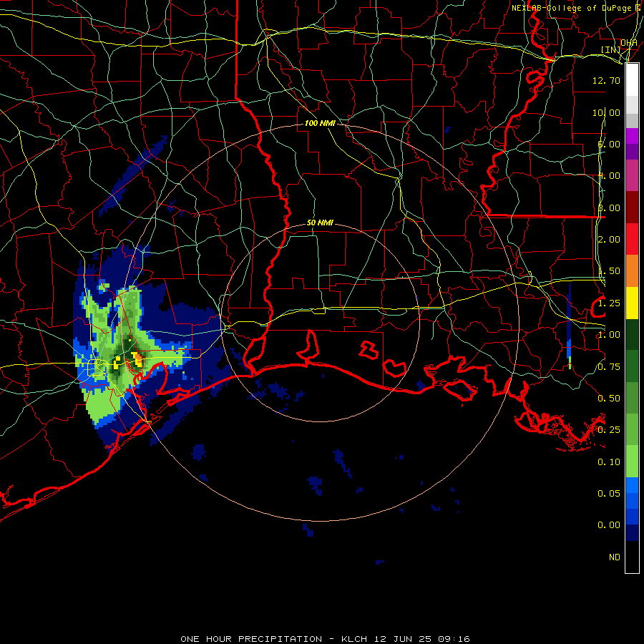Click the ND legend label
Screen dimensions: 644x644
tap(615, 557)
